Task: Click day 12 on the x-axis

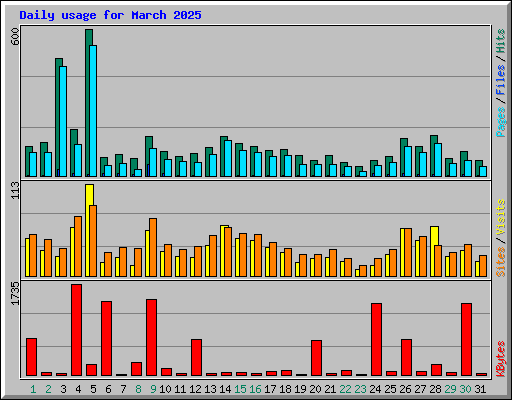Action: coord(195,389)
